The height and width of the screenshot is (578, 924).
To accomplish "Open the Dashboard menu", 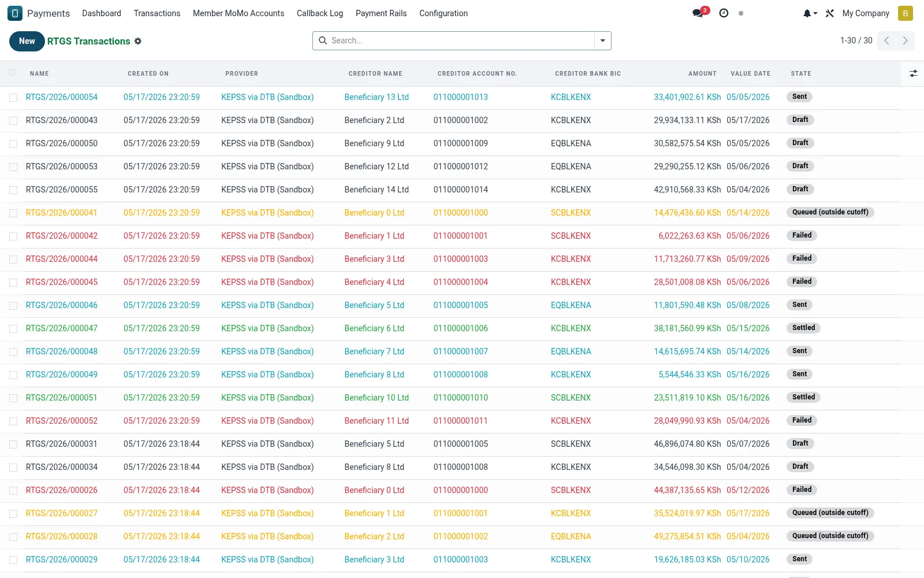I will 102,13.
